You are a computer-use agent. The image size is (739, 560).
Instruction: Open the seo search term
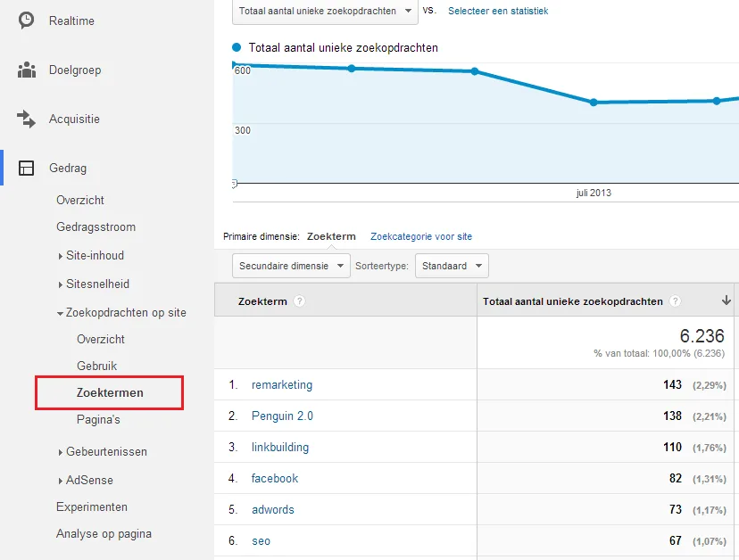point(262,540)
